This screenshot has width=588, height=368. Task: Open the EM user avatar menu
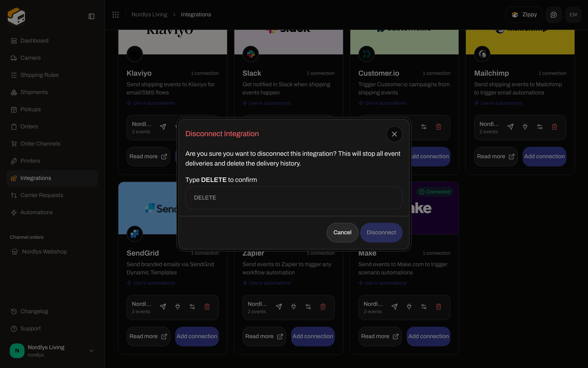[x=573, y=15]
